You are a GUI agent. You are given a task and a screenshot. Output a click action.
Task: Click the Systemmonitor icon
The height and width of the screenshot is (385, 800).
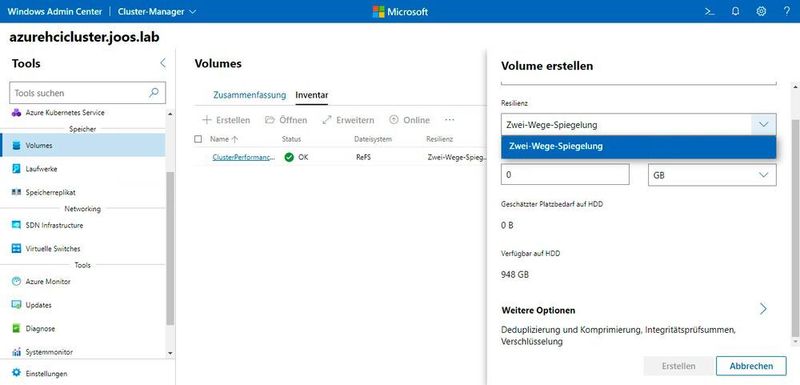(x=16, y=352)
